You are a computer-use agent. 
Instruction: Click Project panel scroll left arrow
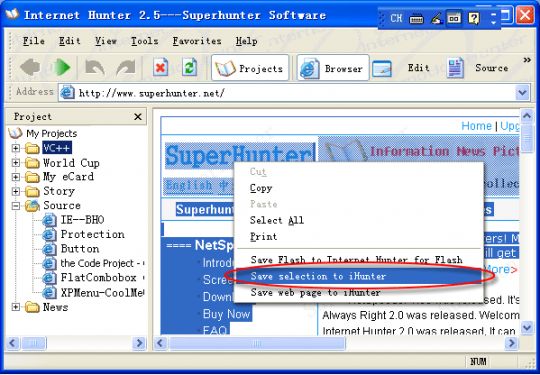pos(13,343)
